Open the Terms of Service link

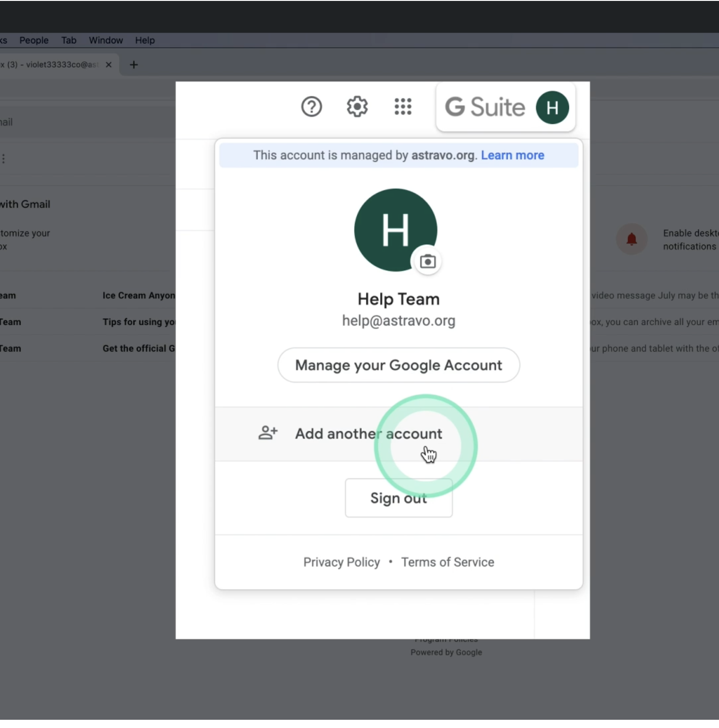click(448, 562)
